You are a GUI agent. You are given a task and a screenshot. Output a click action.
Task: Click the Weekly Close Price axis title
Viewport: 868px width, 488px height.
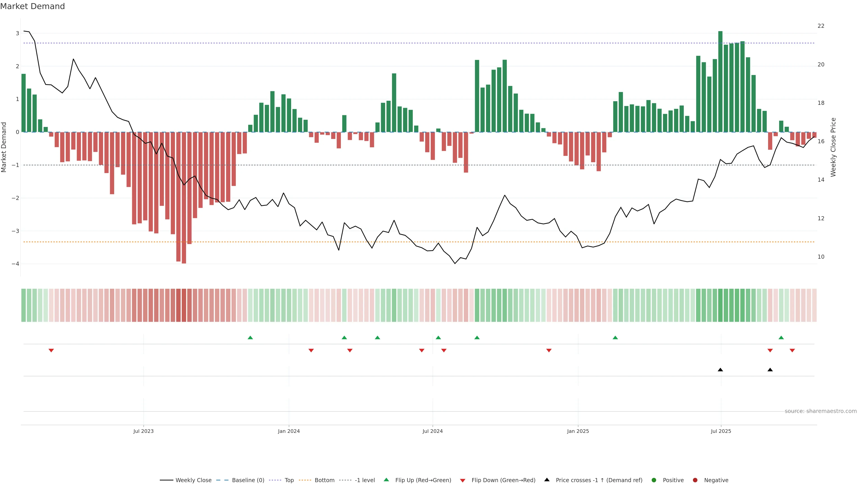click(833, 147)
